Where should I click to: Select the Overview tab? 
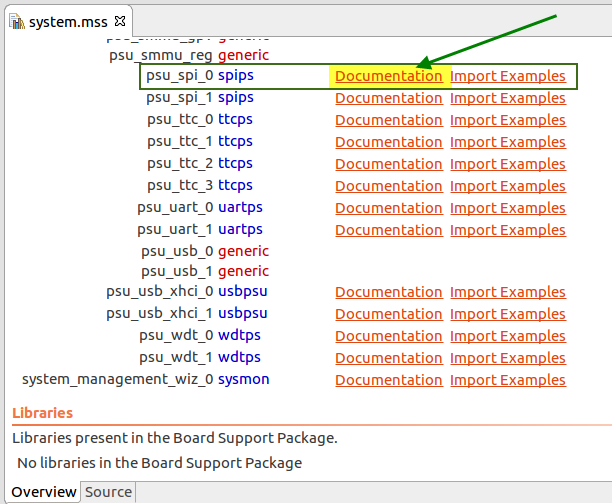44,492
